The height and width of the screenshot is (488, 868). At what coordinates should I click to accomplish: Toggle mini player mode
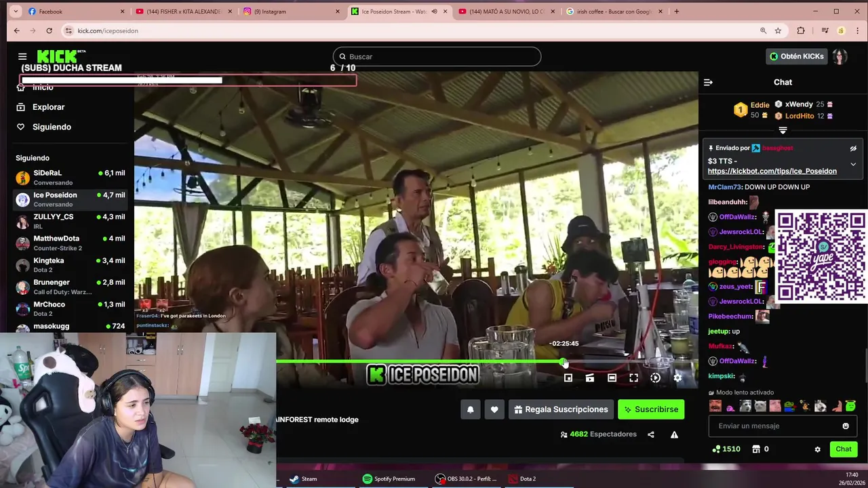(x=568, y=378)
